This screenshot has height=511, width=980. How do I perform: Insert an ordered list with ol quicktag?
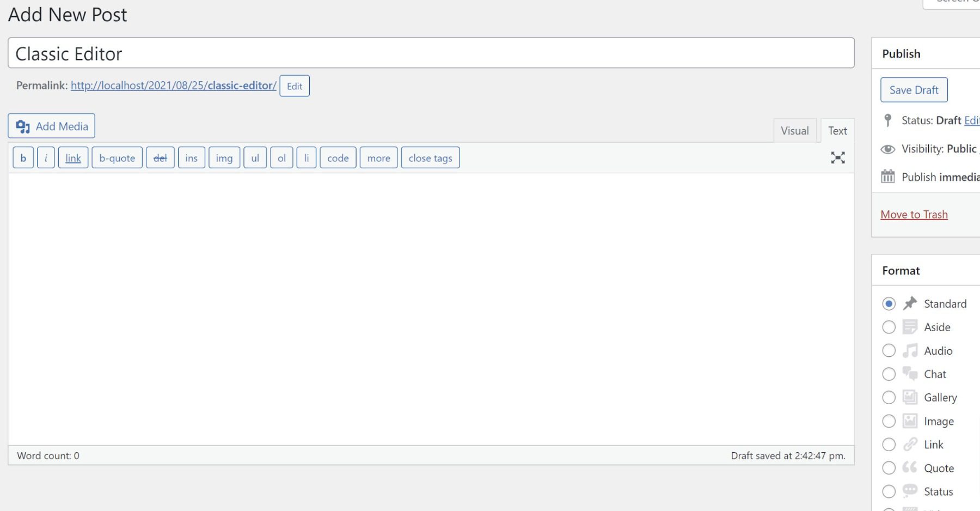(281, 157)
